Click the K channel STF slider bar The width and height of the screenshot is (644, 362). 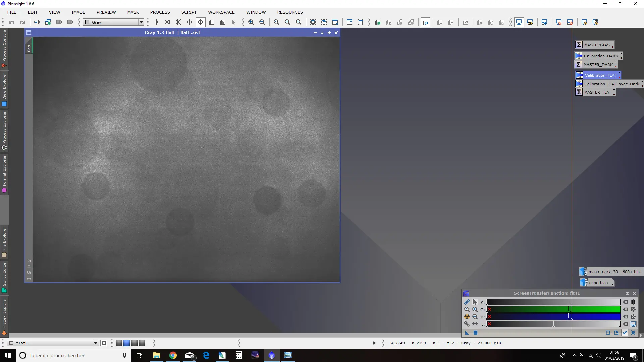coord(553,302)
